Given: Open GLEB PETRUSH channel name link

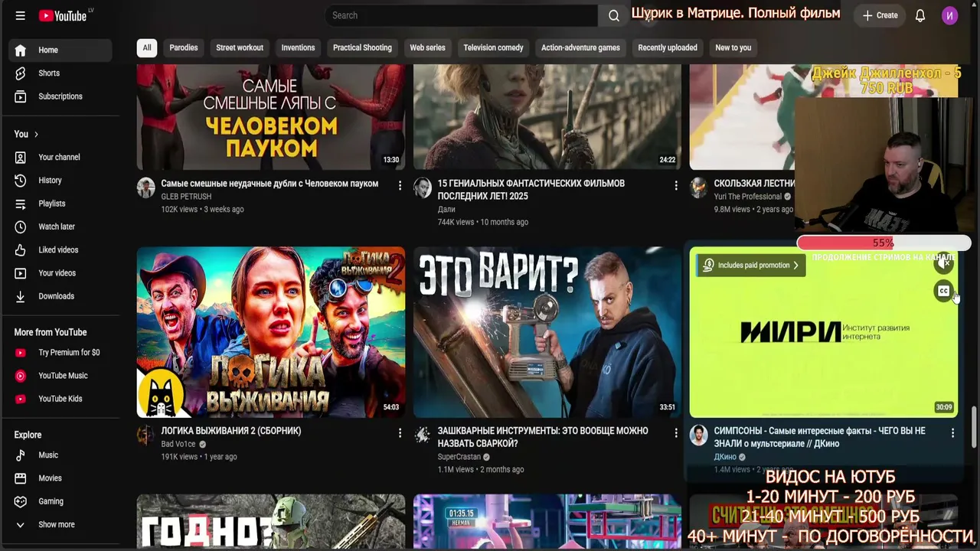Looking at the screenshot, I should (186, 197).
